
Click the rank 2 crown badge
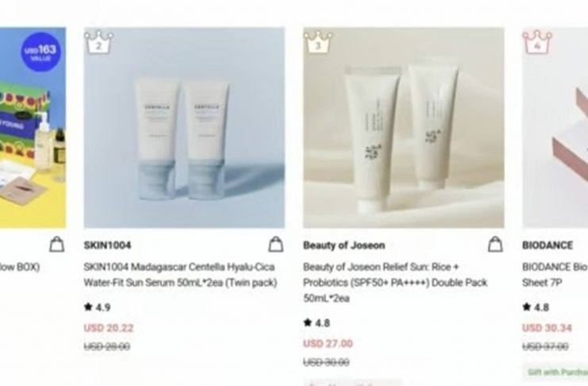click(x=98, y=42)
